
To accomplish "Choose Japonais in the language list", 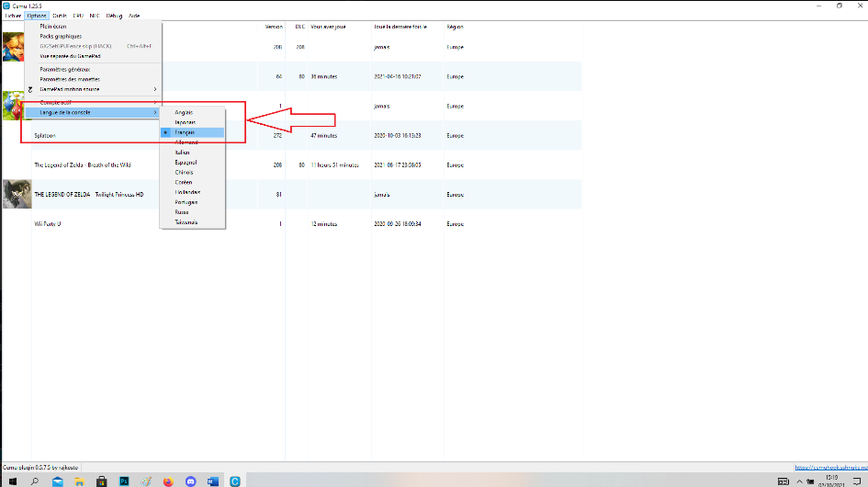I will pyautogui.click(x=185, y=122).
